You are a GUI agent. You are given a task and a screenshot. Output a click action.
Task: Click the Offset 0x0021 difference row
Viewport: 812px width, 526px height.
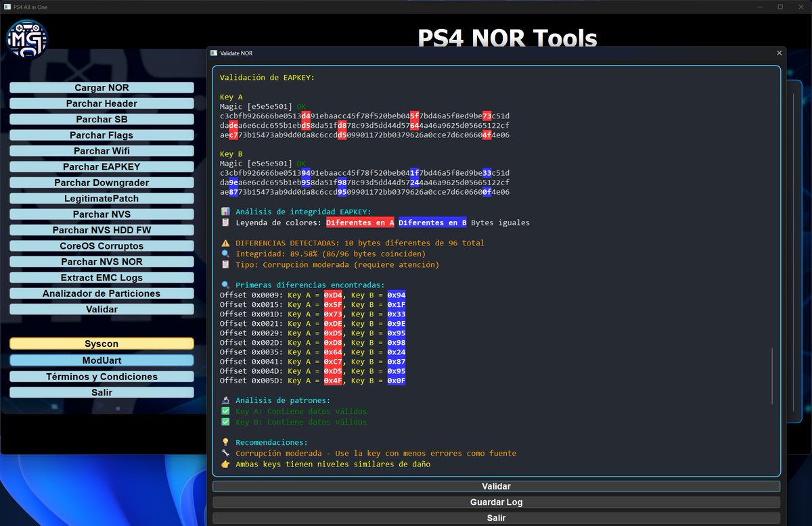tap(313, 324)
